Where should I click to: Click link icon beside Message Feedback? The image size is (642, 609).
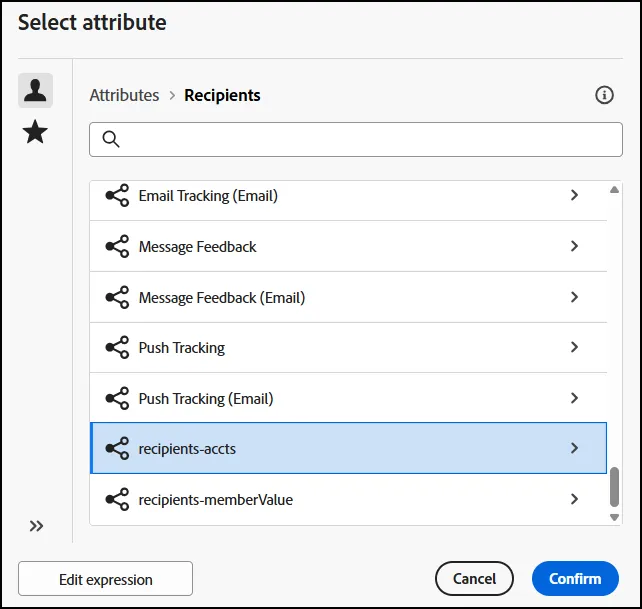[x=117, y=246]
